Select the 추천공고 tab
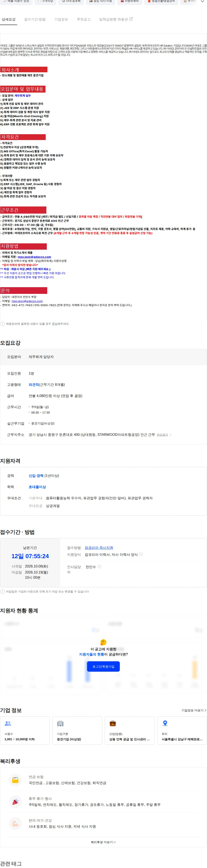The width and height of the screenshot is (207, 868). (x=83, y=20)
